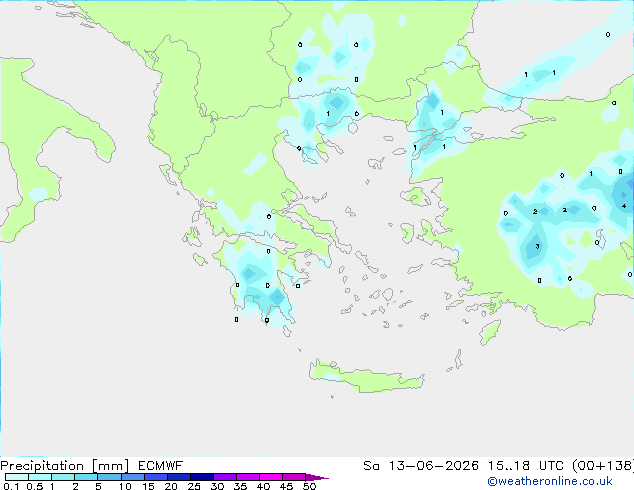Pick the 2–5 mm legend swatch
Image resolution: width=634 pixels, height=490 pixels.
[x=86, y=477]
